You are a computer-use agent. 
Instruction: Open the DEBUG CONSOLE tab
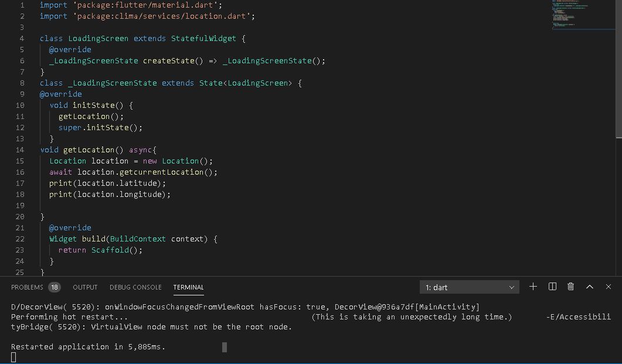(135, 287)
